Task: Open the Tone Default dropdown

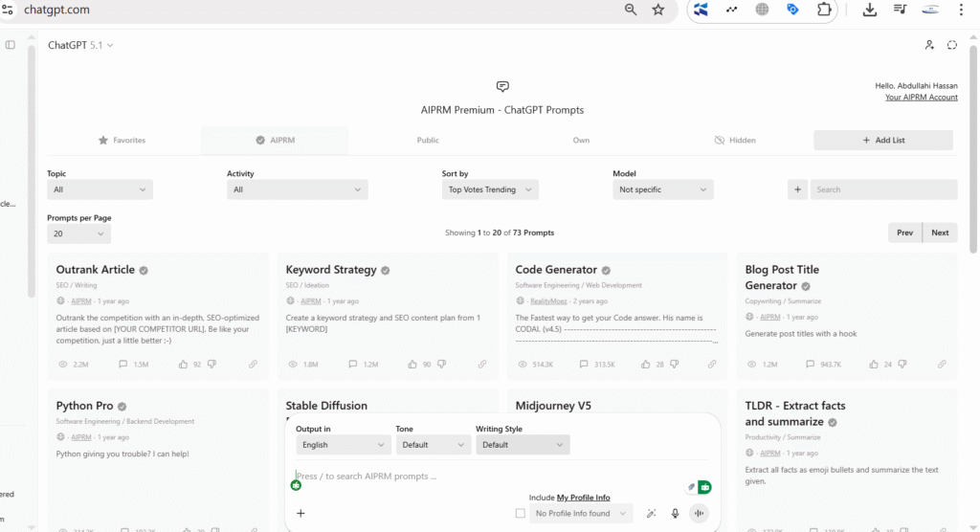Action: (434, 445)
